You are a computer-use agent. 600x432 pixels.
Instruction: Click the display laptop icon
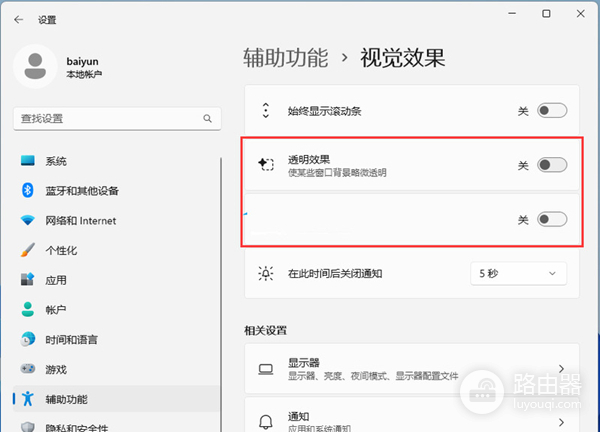tap(266, 369)
